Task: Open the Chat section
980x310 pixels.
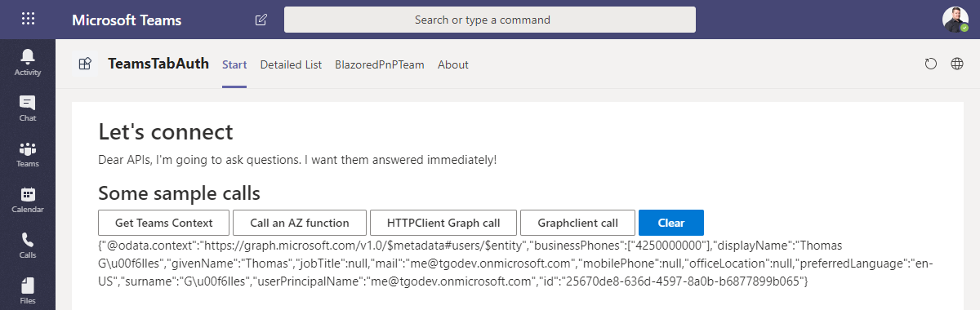Action: coord(28,108)
